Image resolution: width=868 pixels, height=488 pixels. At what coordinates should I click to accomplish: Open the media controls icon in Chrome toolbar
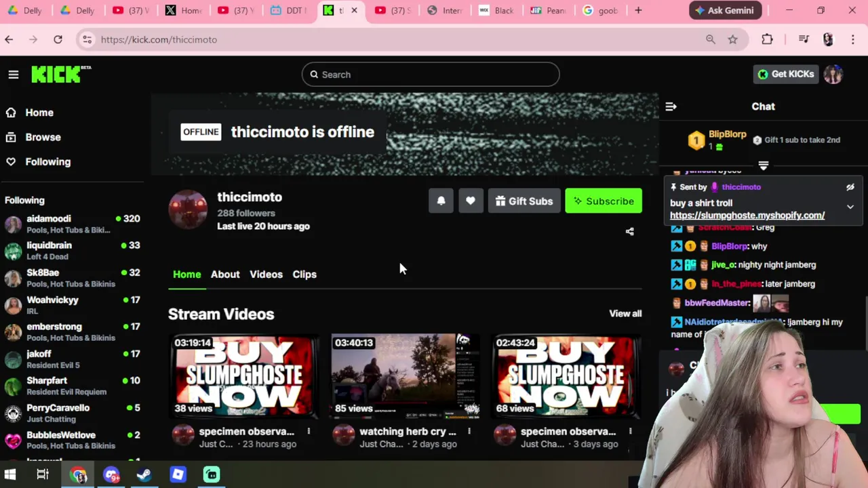click(804, 39)
